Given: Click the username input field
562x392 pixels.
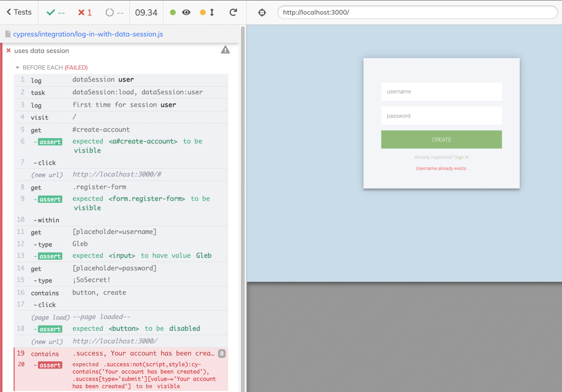Looking at the screenshot, I should pos(441,92).
